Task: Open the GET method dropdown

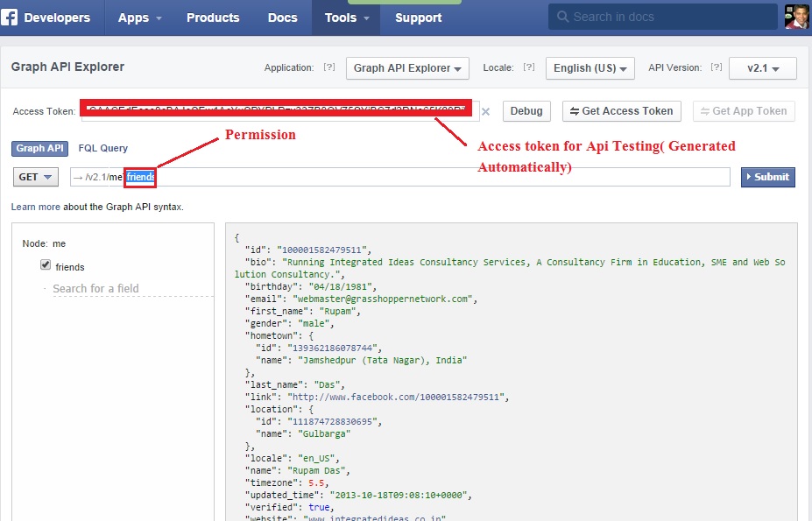Action: [x=36, y=177]
